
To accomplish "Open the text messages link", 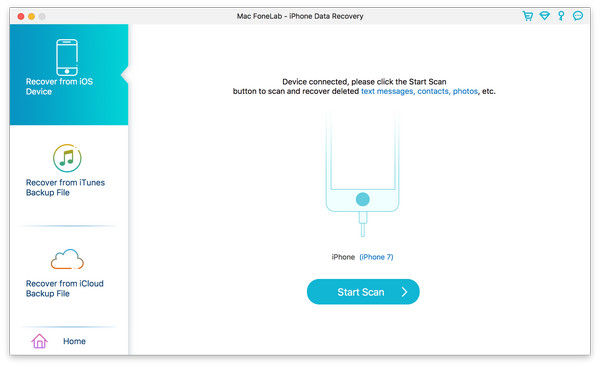I will click(387, 91).
